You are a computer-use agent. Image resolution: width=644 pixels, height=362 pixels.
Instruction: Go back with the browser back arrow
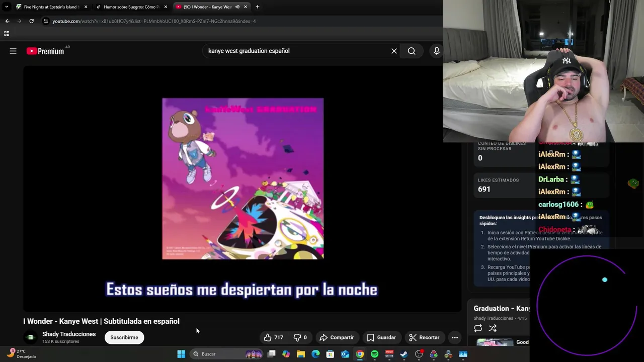[x=7, y=21]
